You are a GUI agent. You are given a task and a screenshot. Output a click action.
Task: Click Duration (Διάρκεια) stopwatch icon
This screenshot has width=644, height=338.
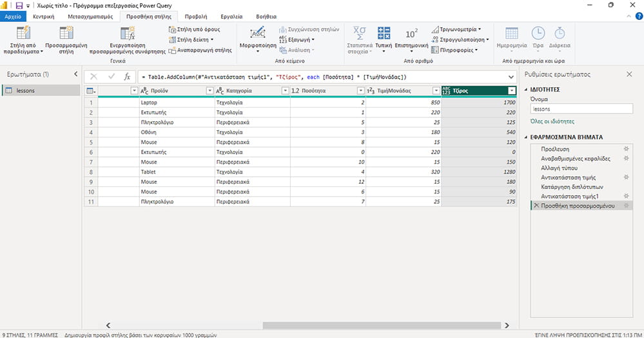coord(560,33)
